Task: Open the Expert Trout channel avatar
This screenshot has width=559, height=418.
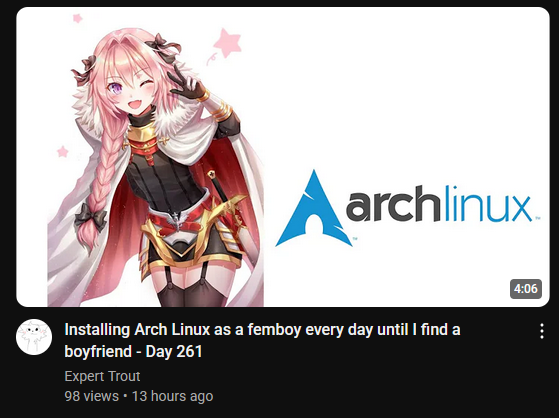Action: click(x=34, y=337)
